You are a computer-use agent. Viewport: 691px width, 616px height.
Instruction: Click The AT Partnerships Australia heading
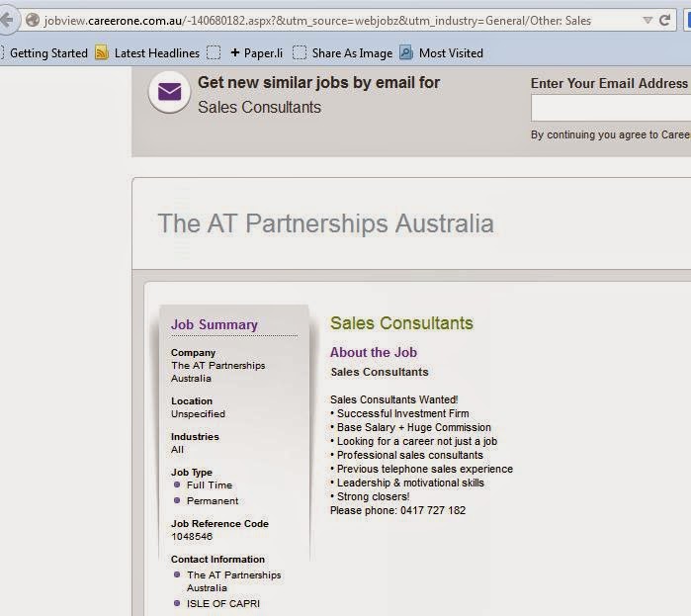[x=325, y=223]
